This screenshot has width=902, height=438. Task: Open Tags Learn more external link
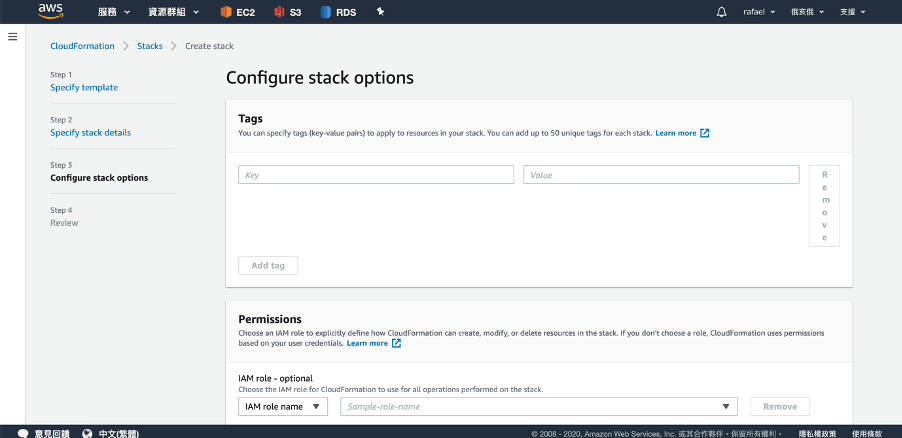(x=682, y=133)
